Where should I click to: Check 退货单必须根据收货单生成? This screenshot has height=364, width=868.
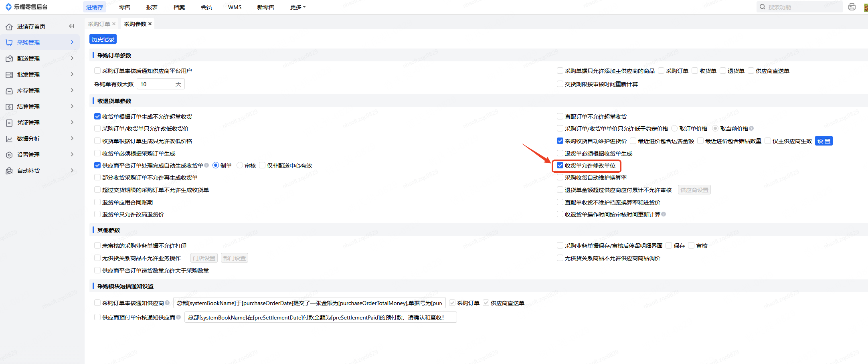pyautogui.click(x=560, y=153)
